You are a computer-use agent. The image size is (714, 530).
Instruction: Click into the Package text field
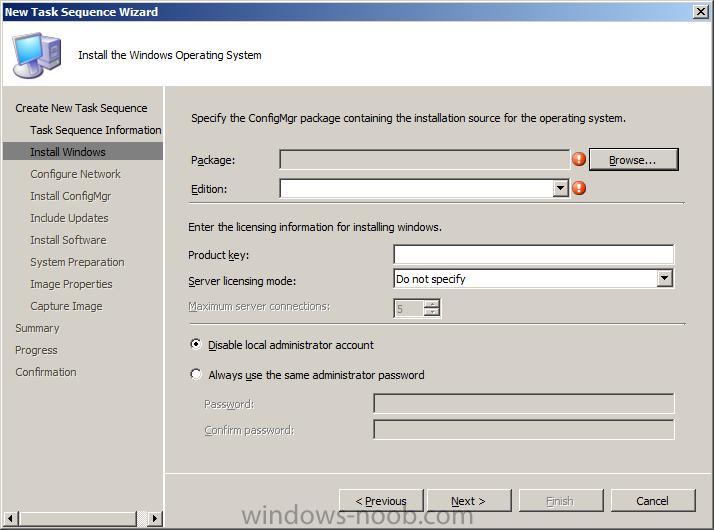[x=424, y=159]
